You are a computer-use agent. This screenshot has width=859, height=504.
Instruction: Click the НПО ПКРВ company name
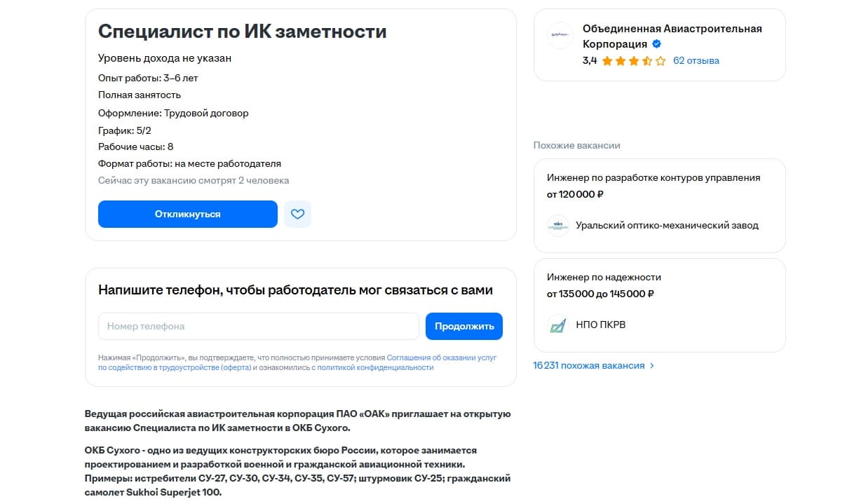coord(600,325)
